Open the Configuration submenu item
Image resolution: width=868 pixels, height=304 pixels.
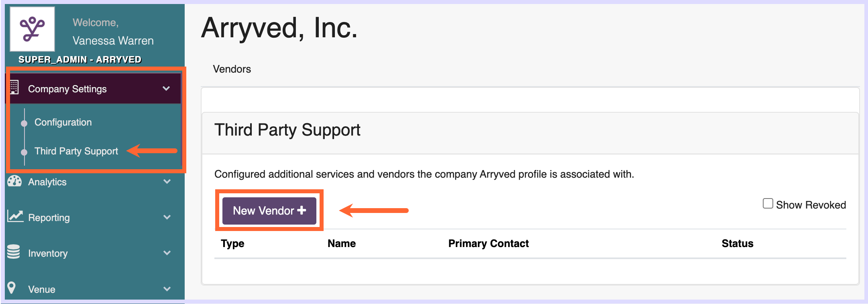click(63, 122)
